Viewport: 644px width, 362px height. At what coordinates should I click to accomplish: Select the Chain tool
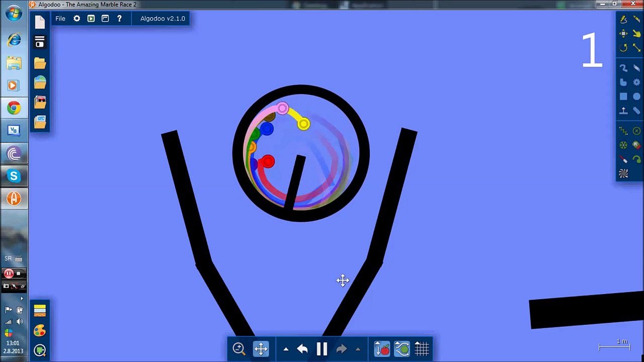click(636, 110)
